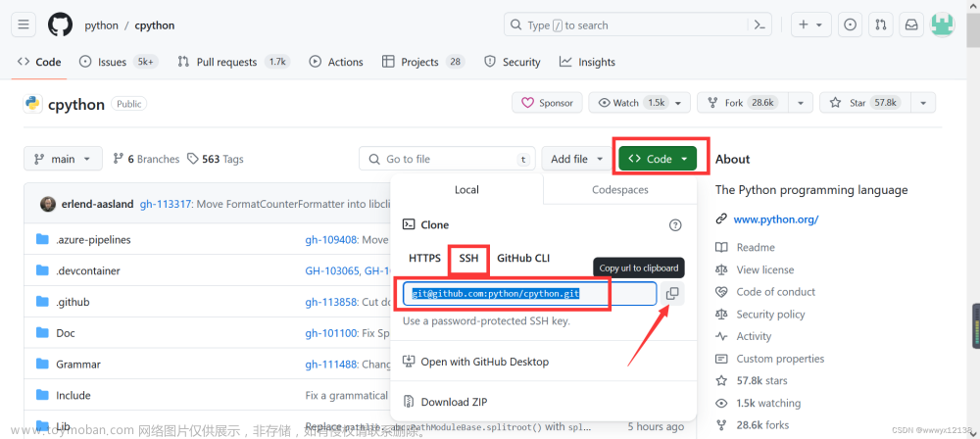Focus the Go to file field

(x=447, y=159)
